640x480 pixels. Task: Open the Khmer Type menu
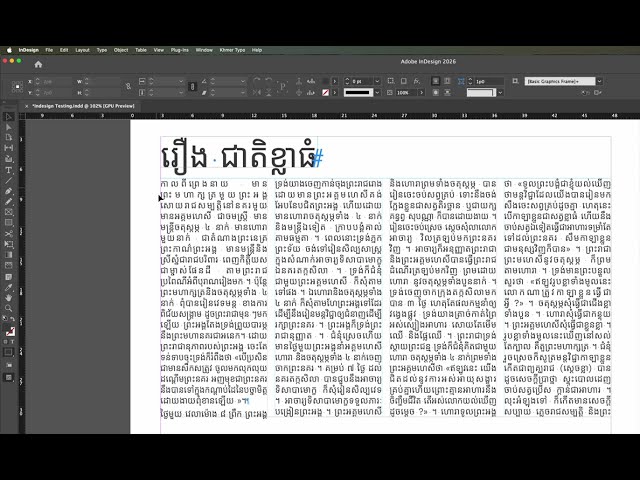(232, 50)
